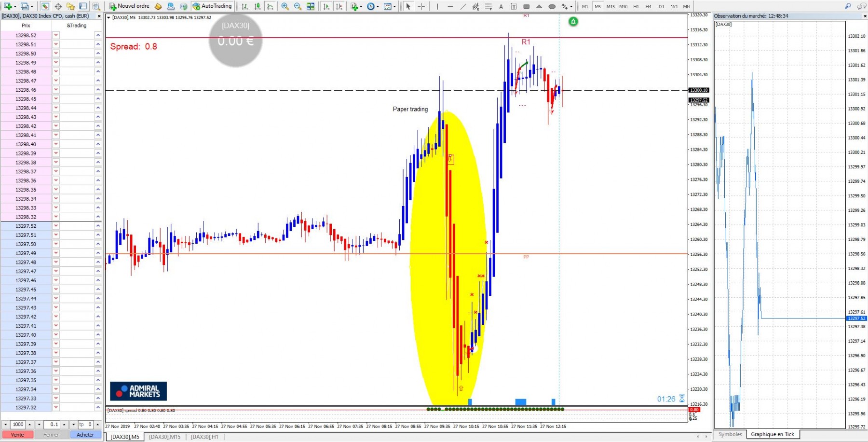
Task: Open the dropdown arrow left of 1000
Action: point(5,425)
